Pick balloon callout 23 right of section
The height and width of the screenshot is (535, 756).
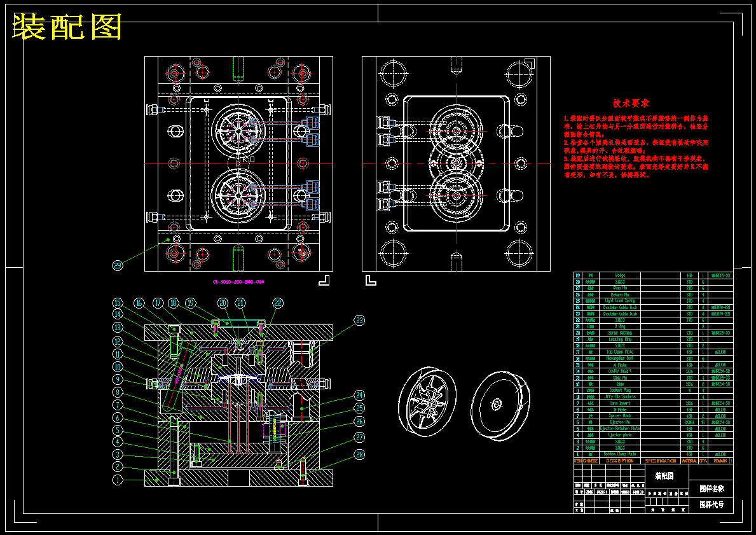[359, 320]
